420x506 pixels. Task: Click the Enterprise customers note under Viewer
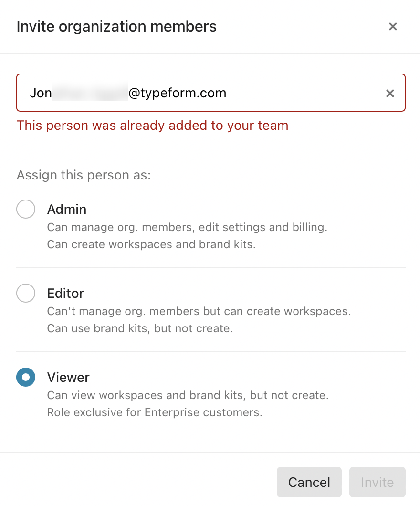[x=154, y=412]
